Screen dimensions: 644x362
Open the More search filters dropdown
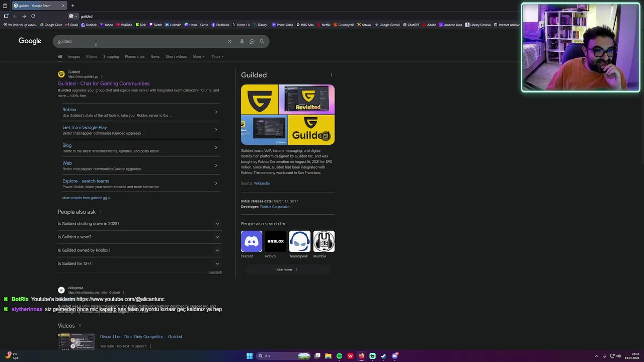198,56
